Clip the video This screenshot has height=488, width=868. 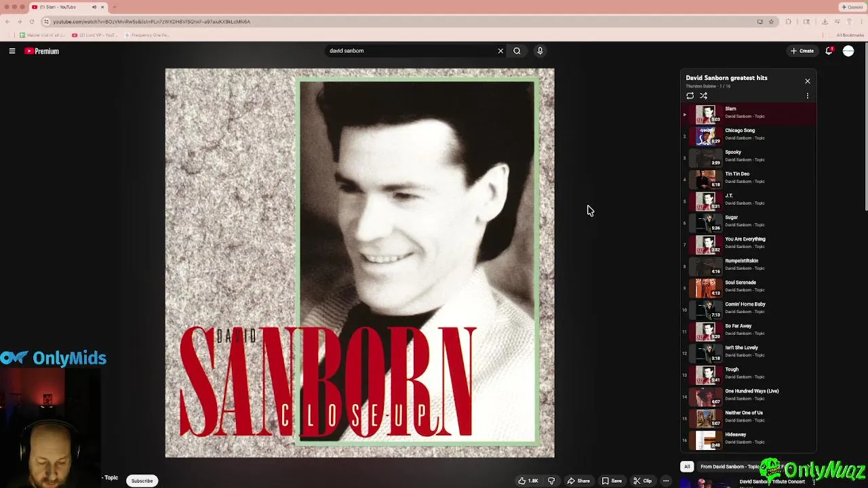tap(643, 481)
